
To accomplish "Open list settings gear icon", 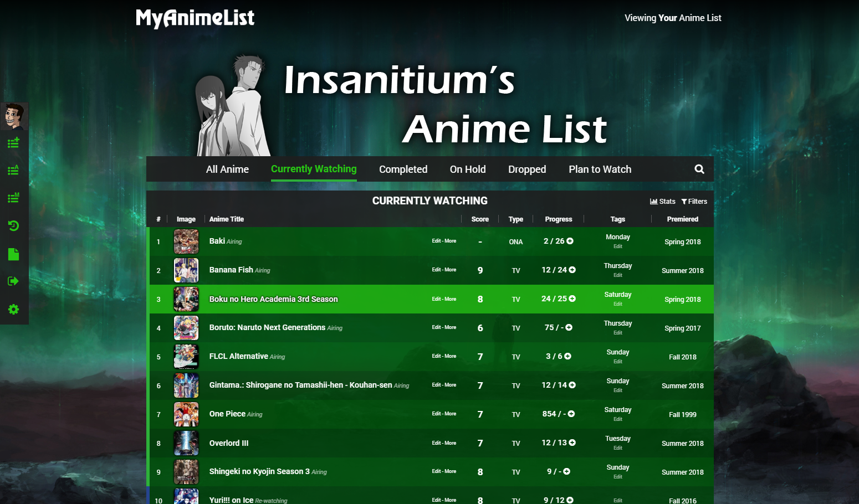I will (14, 309).
